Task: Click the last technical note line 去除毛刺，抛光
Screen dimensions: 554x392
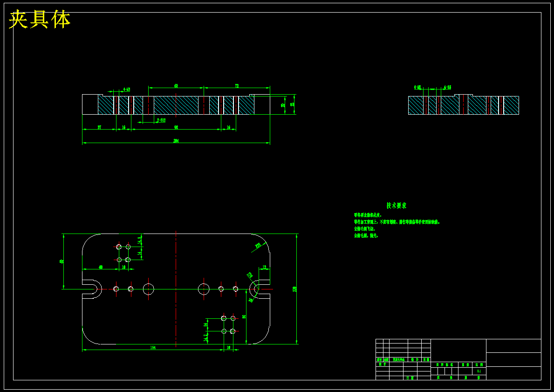Action: pos(366,235)
